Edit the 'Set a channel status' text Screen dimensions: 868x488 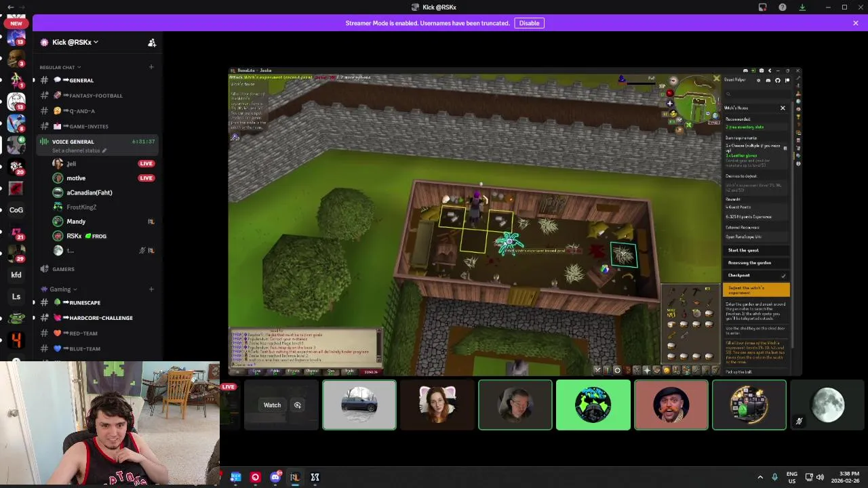coord(79,150)
